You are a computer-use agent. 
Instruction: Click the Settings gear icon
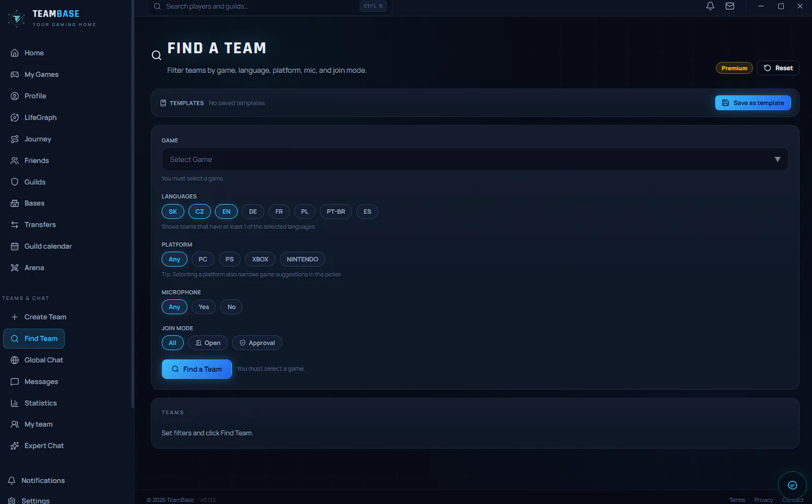coord(12,500)
